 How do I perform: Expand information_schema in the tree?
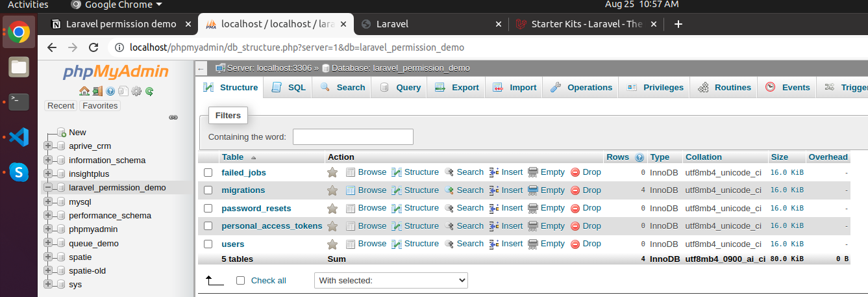[x=48, y=160]
